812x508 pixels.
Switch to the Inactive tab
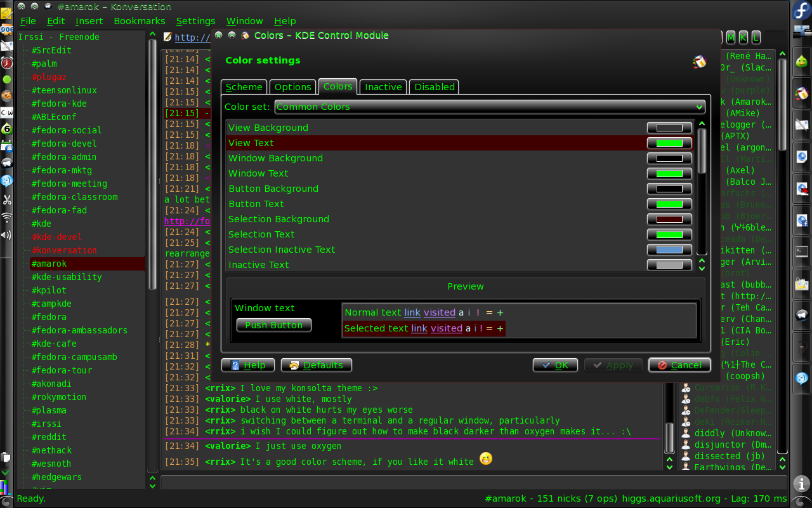383,87
